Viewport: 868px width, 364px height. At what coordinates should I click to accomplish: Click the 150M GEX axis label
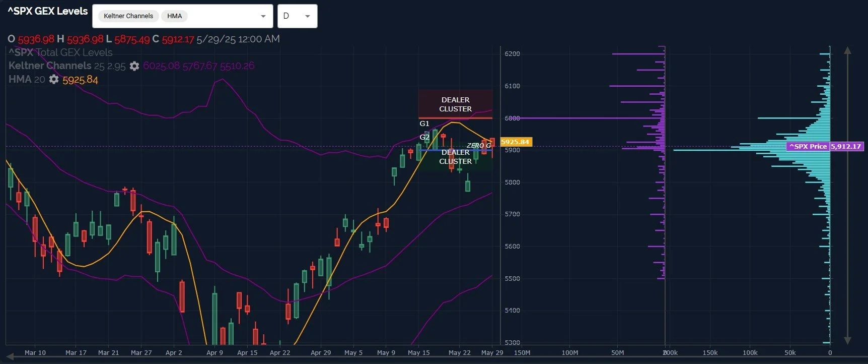pyautogui.click(x=522, y=352)
